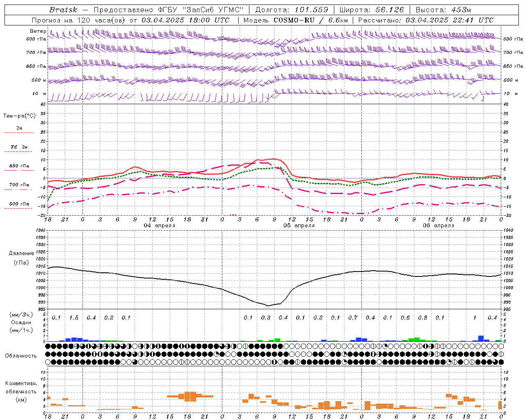Click the '1.5' precipitation amount value
Viewport: 525px width, 420px height.
coord(74,318)
